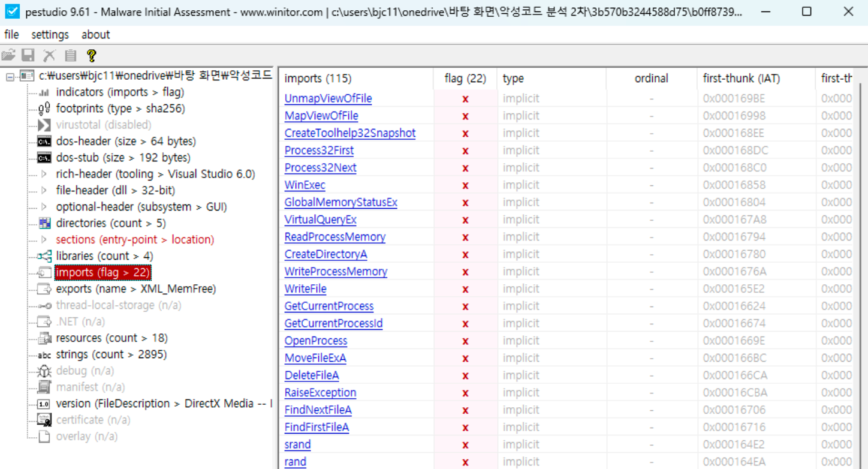This screenshot has height=469, width=868.
Task: Select the footprints icon in the tree
Action: coord(44,109)
